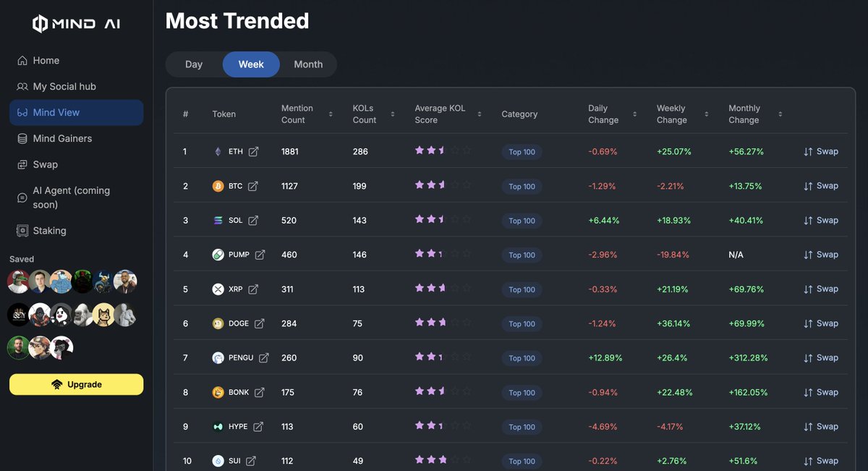868x471 pixels.
Task: Open external link icon next to XRP
Action: coord(253,289)
